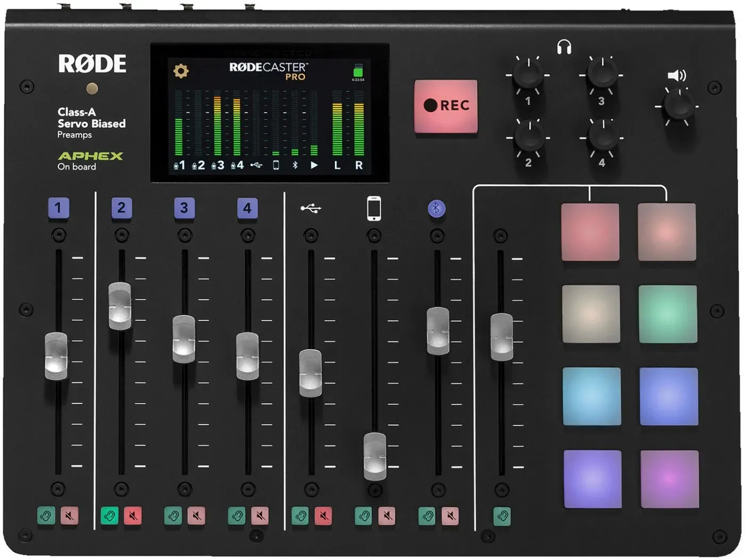Click the USB channel fader handle
The width and height of the screenshot is (745, 560).
[x=310, y=373]
